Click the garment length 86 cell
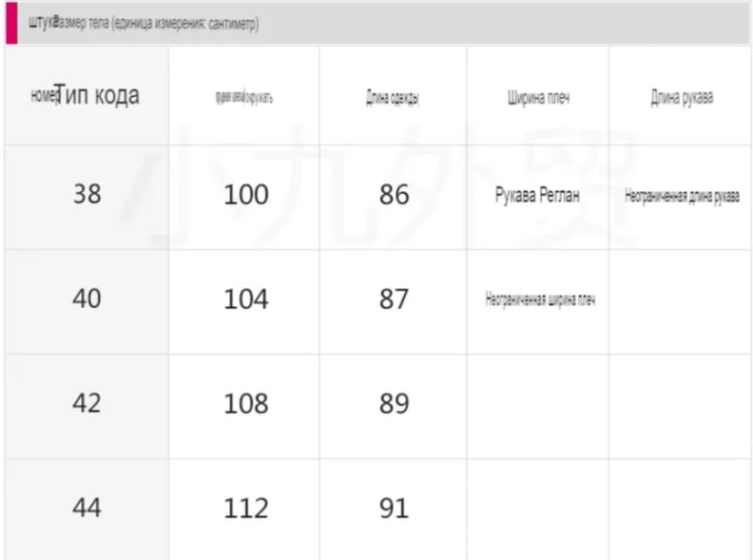 click(393, 197)
